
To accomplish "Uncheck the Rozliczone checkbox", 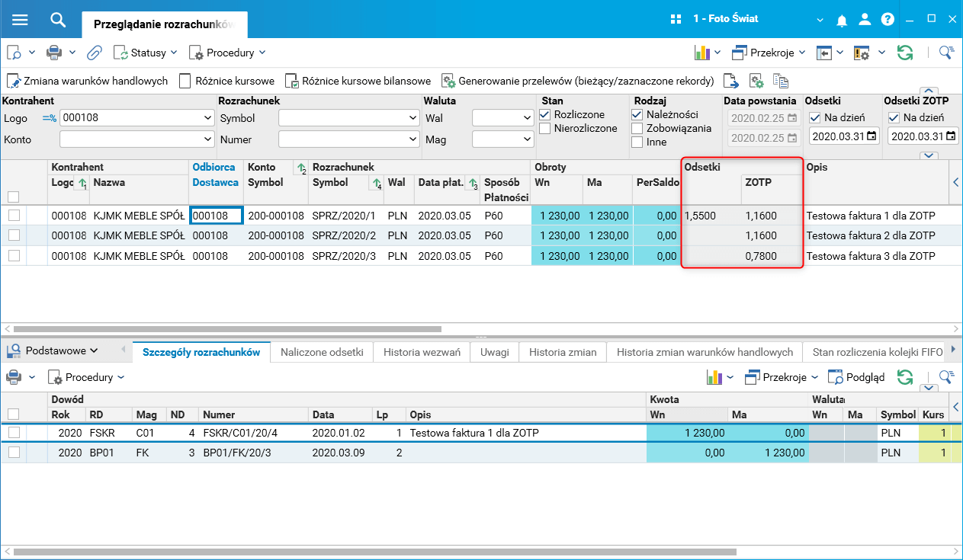I will click(545, 114).
